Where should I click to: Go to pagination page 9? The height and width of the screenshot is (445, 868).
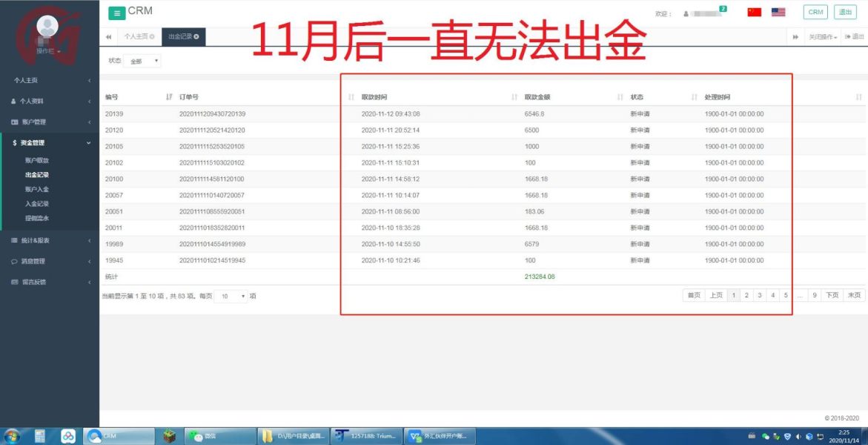[815, 295]
